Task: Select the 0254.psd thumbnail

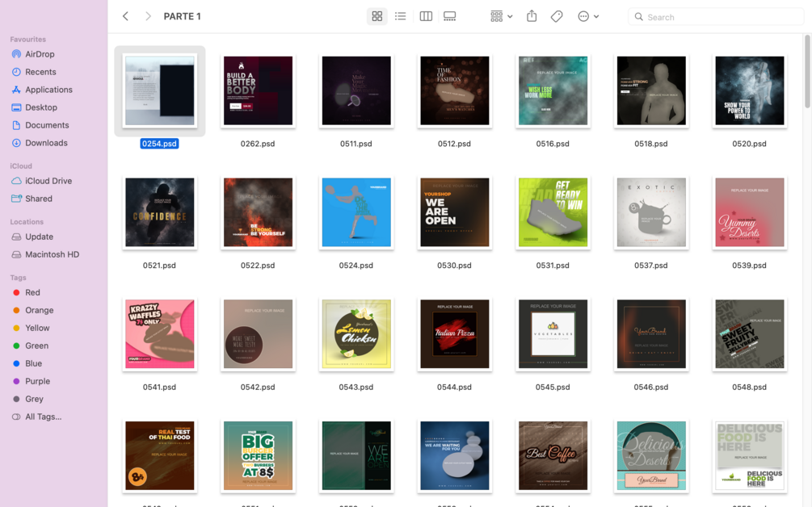Action: coord(159,90)
